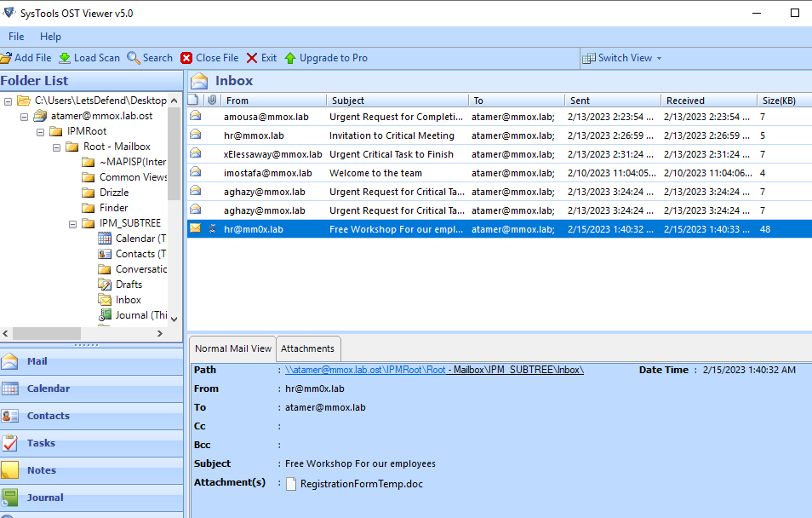Viewport: 812px width, 518px height.
Task: Select the Contacts navigation pane section
Action: point(48,416)
